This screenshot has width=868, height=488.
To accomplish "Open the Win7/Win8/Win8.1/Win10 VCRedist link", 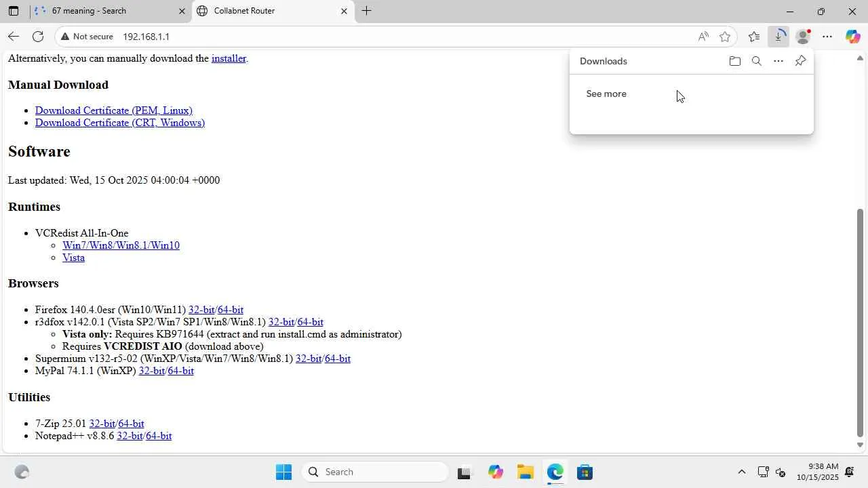I will (121, 245).
